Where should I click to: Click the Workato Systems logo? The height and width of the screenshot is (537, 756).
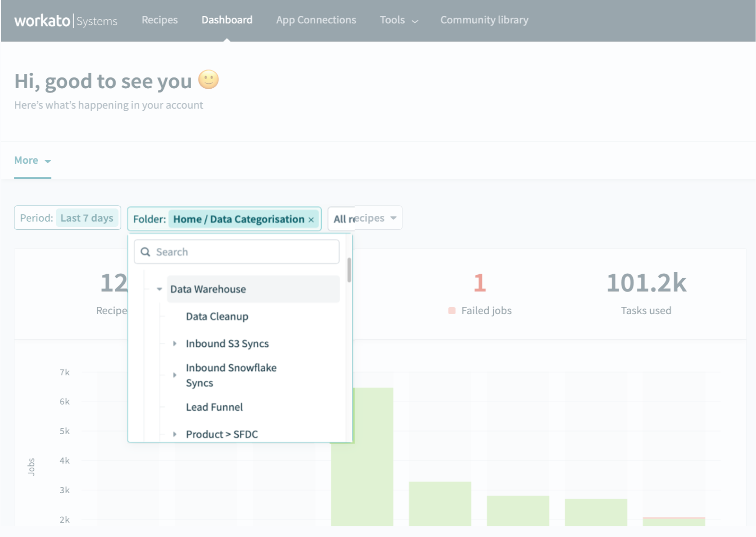click(66, 21)
